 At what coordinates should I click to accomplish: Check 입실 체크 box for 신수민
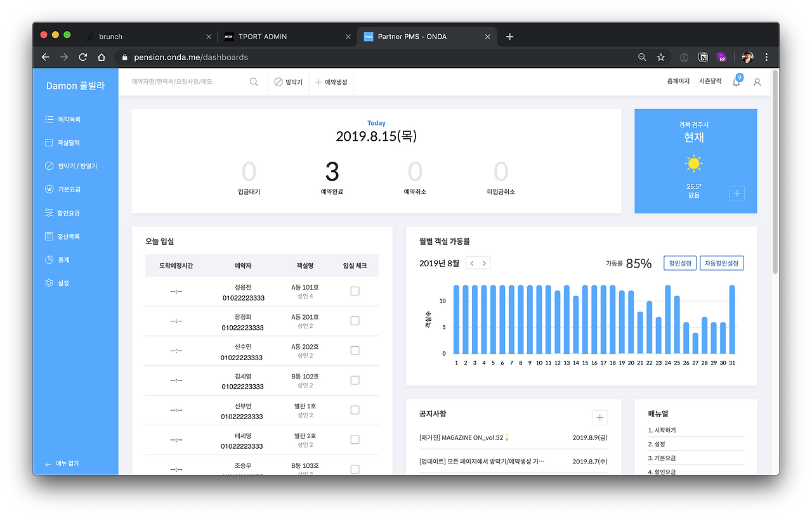click(355, 351)
